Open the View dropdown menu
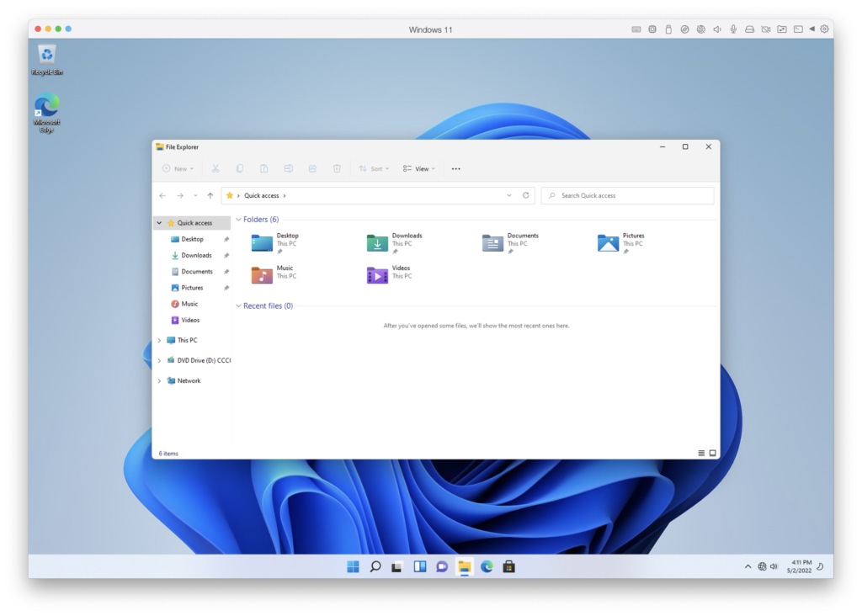The height and width of the screenshot is (616, 862). (418, 169)
